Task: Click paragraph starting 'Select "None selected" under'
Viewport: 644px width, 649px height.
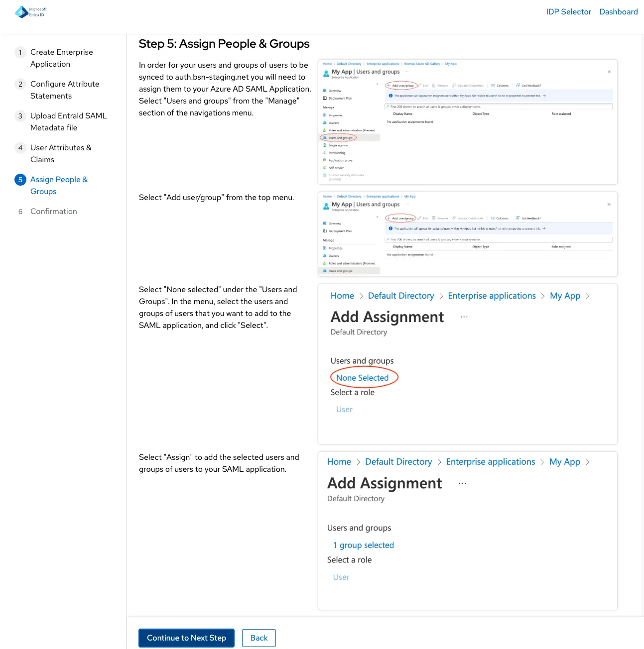Action: pyautogui.click(x=218, y=308)
